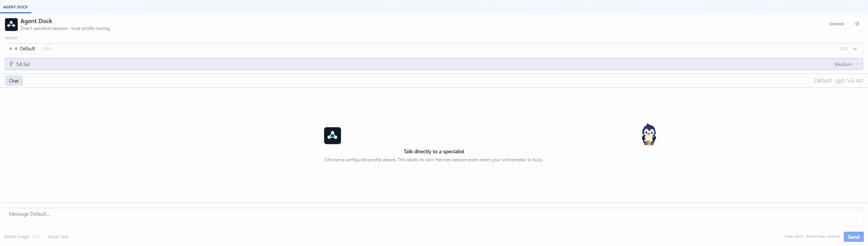Click the 'Agent Dock' title text
This screenshot has width=868, height=246.
[x=36, y=21]
